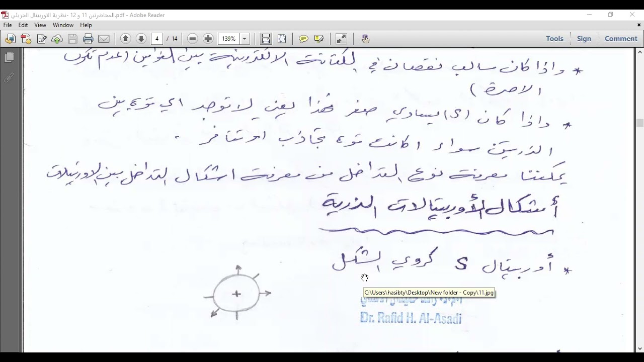Click the Email envelope icon

tap(104, 39)
